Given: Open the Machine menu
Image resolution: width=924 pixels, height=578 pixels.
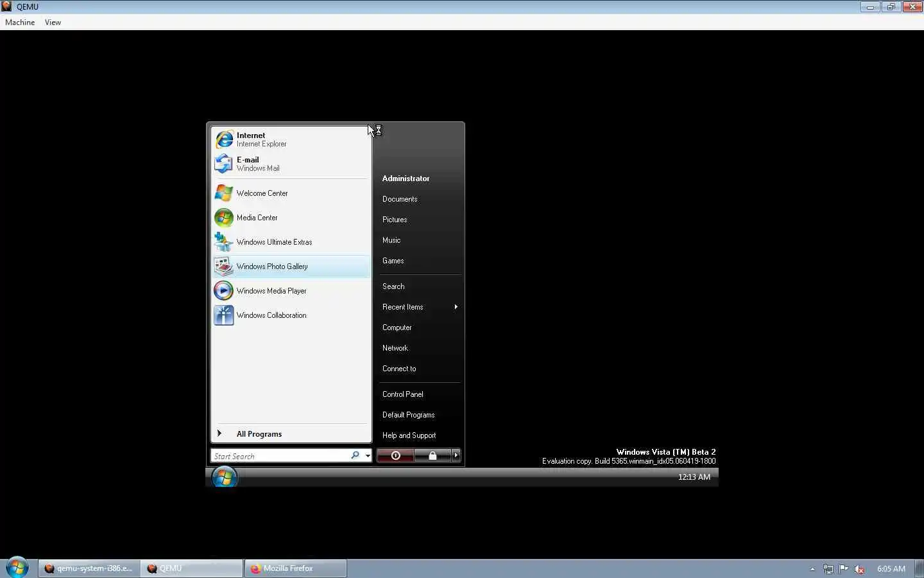Looking at the screenshot, I should tap(20, 22).
